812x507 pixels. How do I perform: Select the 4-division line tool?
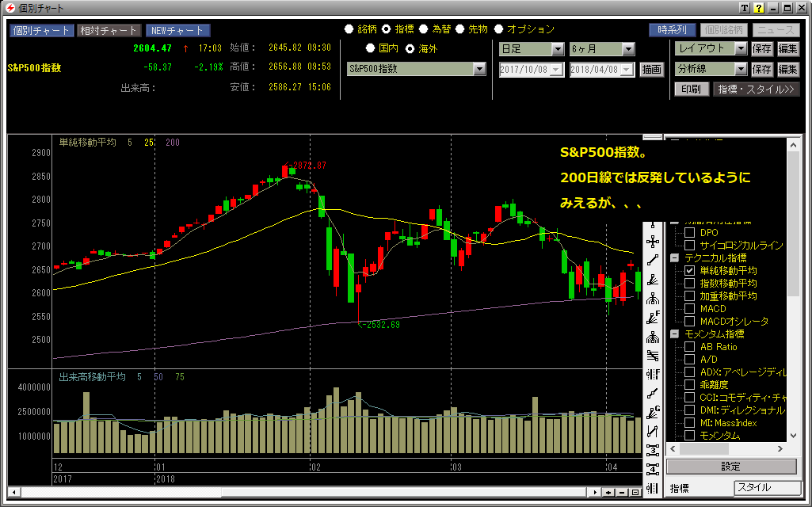653,469
